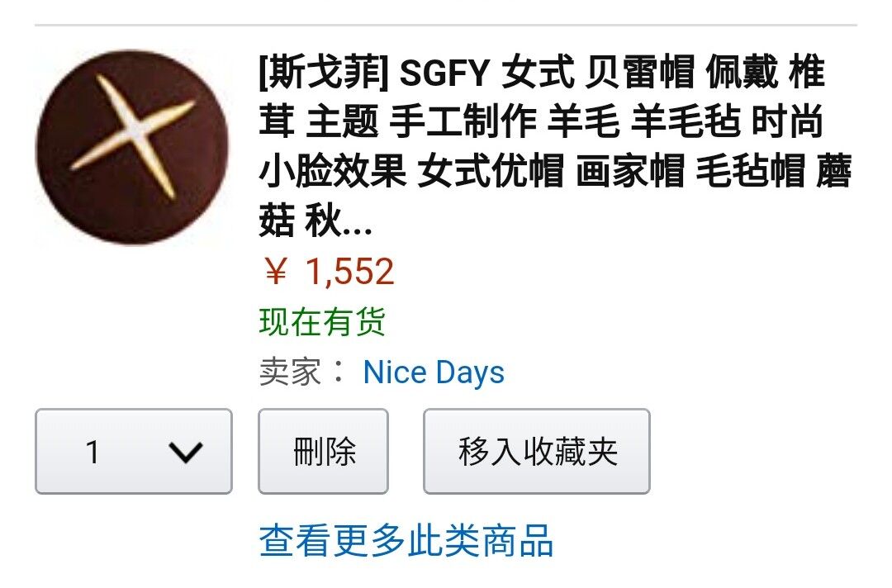The height and width of the screenshot is (588, 892).
Task: Click the ¥ 1,552 price
Action: click(329, 271)
